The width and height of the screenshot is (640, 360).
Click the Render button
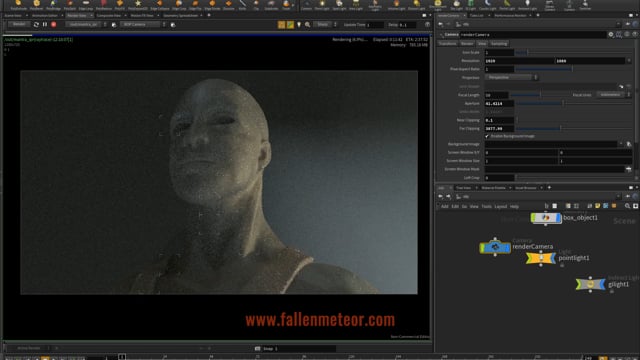(x=19, y=24)
